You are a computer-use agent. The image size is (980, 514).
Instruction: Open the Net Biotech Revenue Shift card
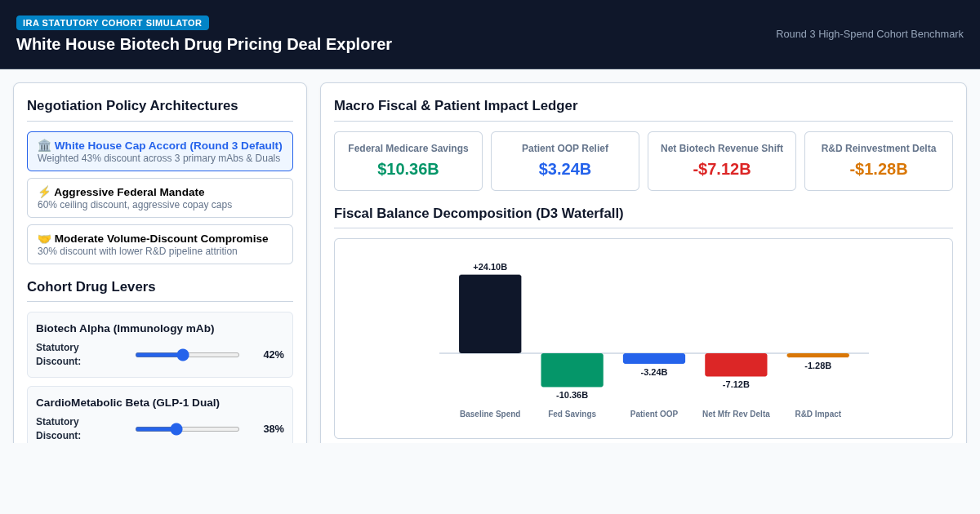[722, 162]
